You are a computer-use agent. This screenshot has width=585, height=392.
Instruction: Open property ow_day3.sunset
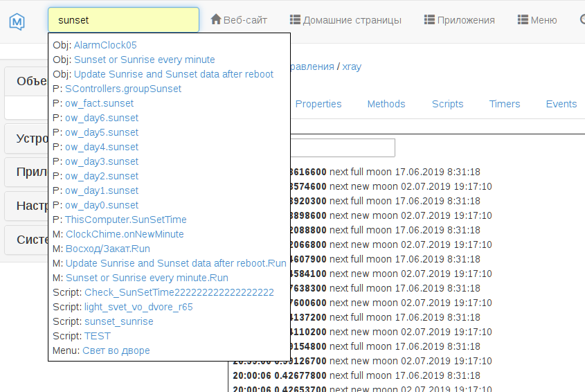click(102, 161)
